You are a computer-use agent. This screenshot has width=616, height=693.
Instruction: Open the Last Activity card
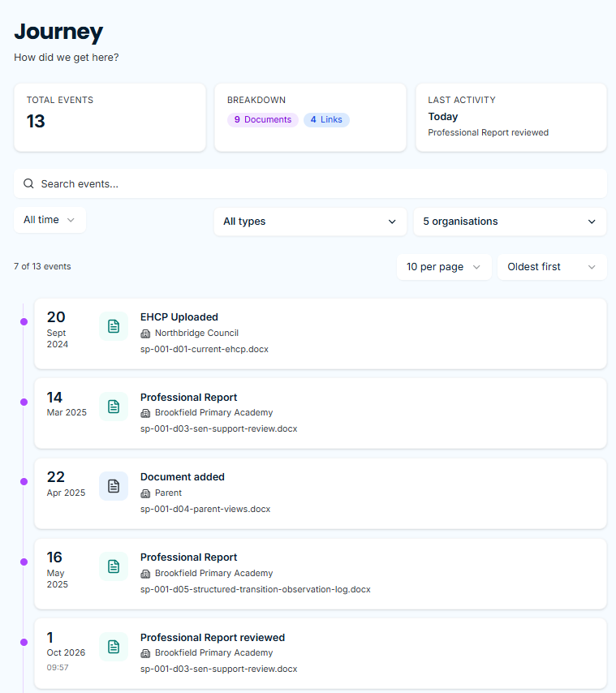pyautogui.click(x=511, y=118)
